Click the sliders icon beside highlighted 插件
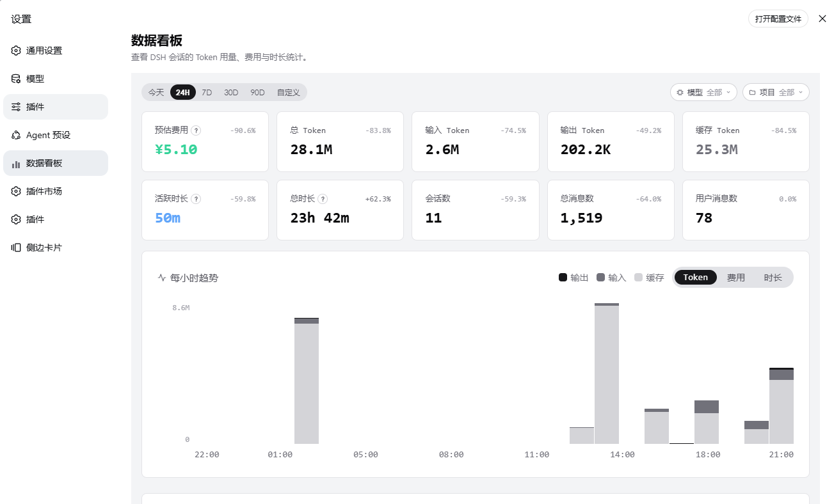Screen dimensions: 834x504 pos(16,107)
